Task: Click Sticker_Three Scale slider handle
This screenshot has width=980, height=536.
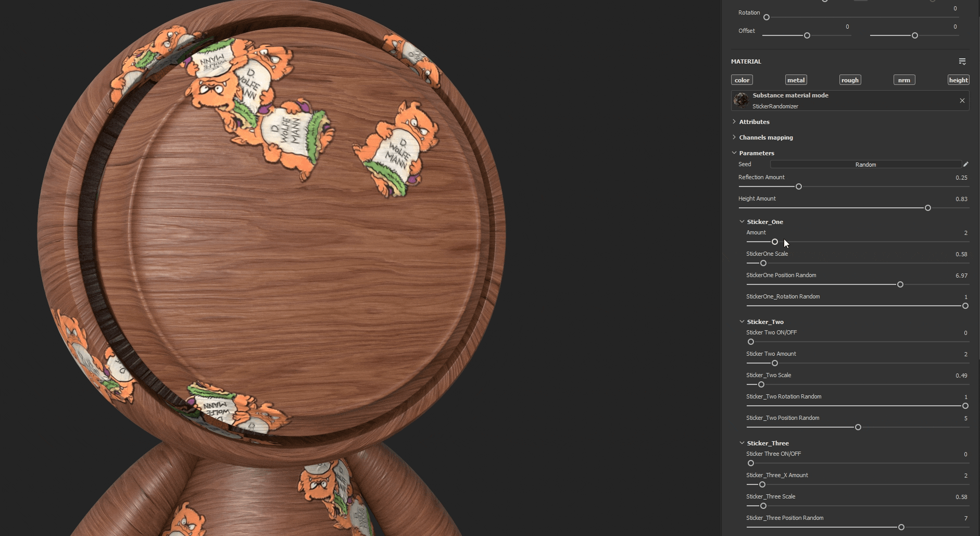Action: click(x=763, y=506)
